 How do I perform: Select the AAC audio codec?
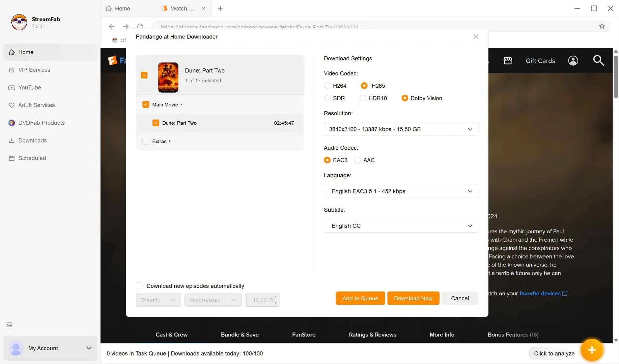358,160
